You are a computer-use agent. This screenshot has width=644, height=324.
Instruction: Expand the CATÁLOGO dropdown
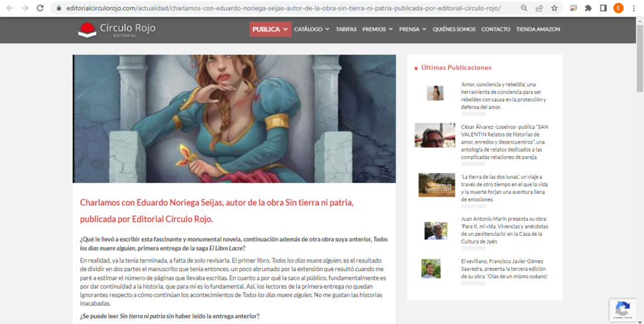[x=312, y=29]
